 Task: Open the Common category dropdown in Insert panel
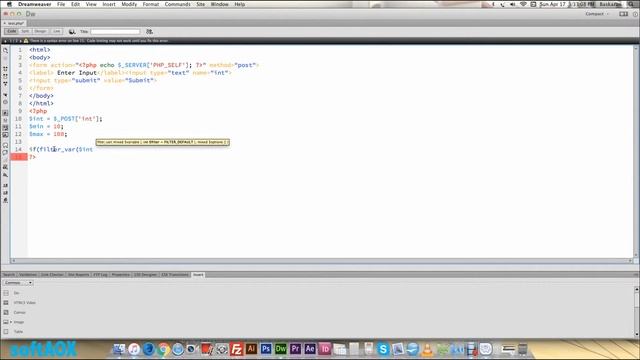pos(18,282)
